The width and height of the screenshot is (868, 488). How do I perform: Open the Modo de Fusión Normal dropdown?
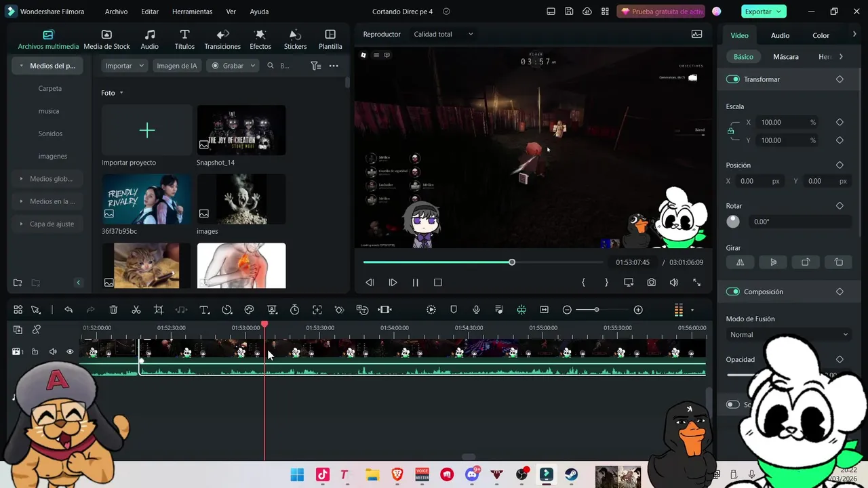click(789, 335)
